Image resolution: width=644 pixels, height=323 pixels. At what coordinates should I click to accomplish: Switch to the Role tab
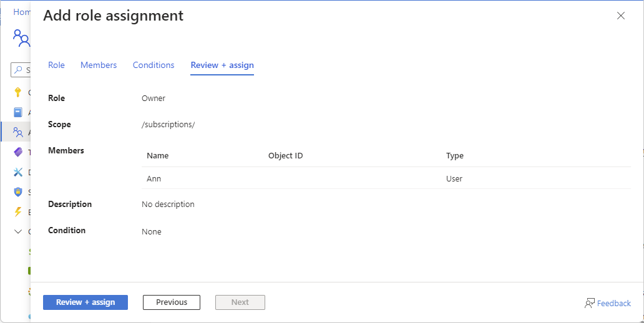(x=56, y=65)
